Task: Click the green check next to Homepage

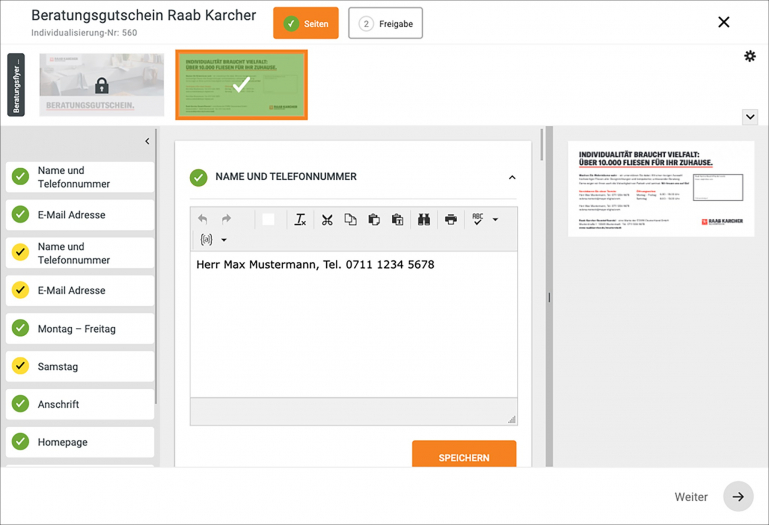Action: [x=20, y=442]
